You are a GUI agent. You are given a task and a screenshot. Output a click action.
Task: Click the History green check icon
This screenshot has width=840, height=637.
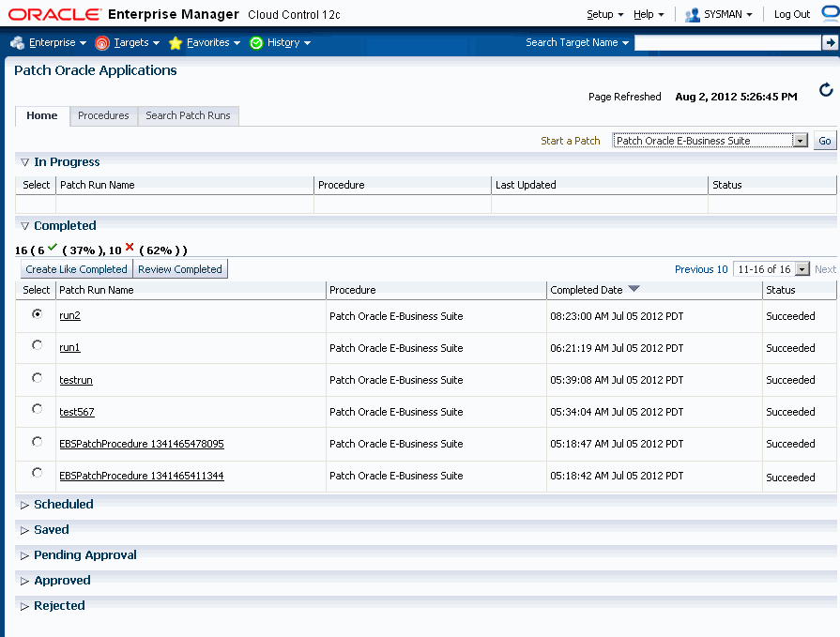tap(256, 43)
